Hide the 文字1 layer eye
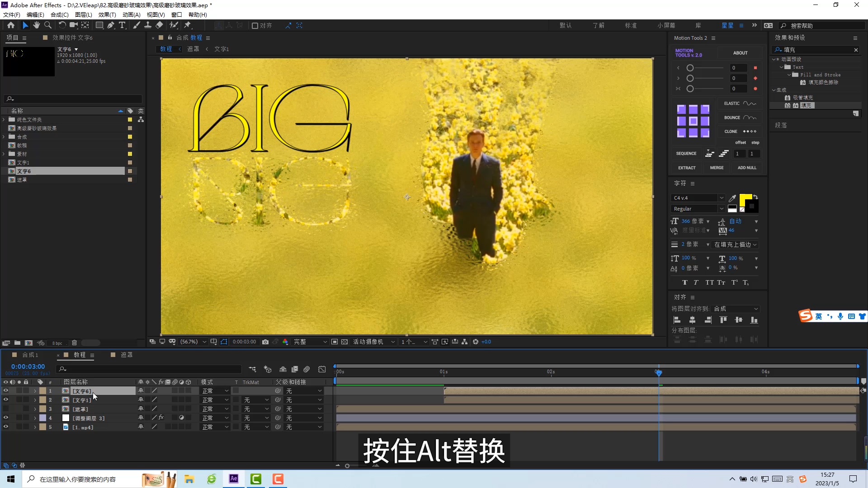The width and height of the screenshot is (868, 488). (6, 400)
